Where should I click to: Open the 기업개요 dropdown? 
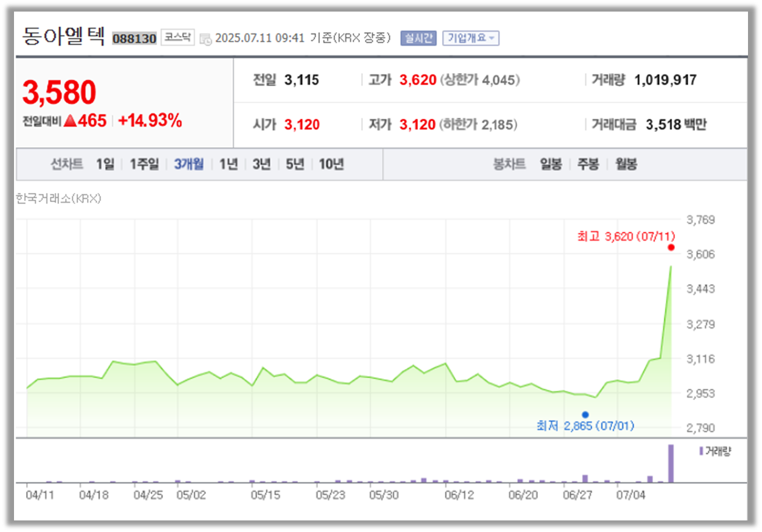coord(471,38)
